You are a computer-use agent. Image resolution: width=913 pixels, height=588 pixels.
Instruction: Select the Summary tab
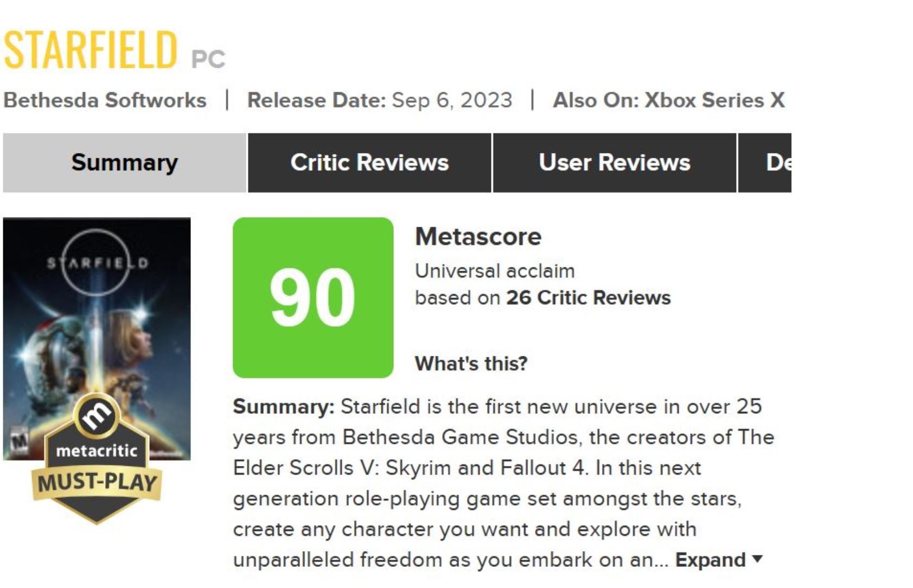tap(124, 163)
